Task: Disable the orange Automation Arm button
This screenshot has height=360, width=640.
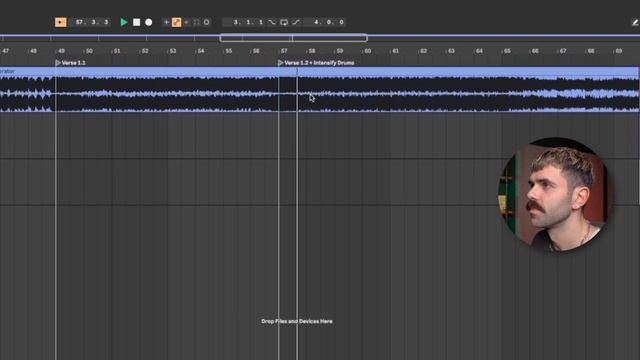Action: tap(176, 22)
